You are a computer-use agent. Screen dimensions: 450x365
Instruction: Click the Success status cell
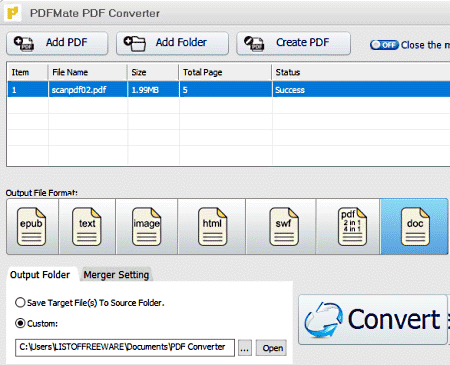(361, 90)
